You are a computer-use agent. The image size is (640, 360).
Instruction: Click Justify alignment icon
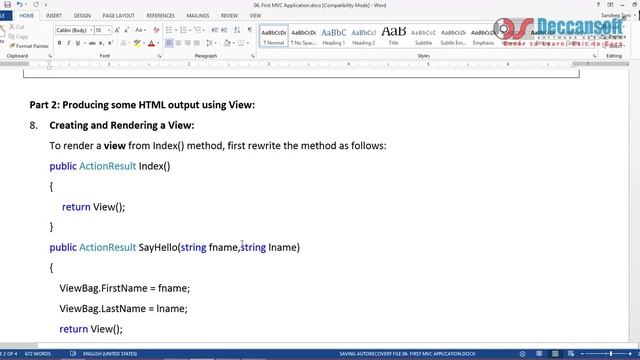(x=197, y=43)
